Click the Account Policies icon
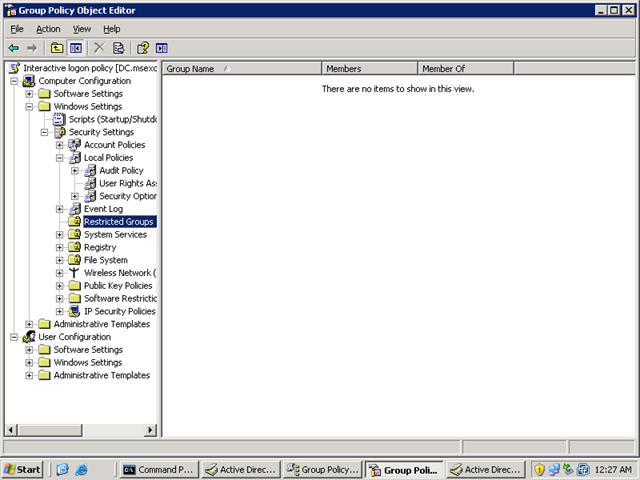 pos(75,145)
